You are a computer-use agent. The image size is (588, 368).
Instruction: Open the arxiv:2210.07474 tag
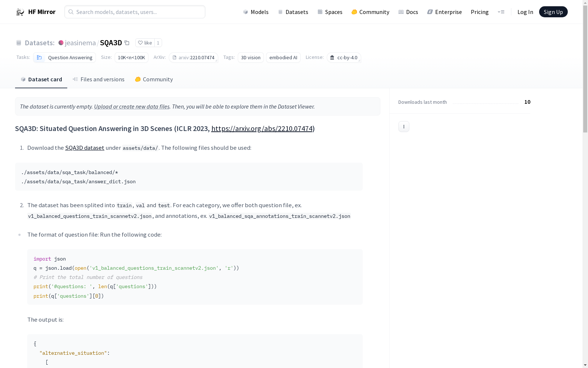point(193,58)
